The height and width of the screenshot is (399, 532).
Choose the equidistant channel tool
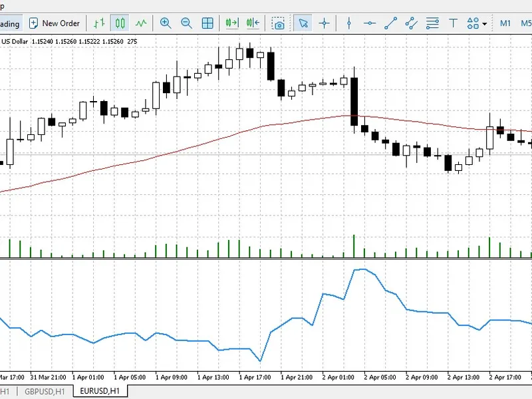411,23
